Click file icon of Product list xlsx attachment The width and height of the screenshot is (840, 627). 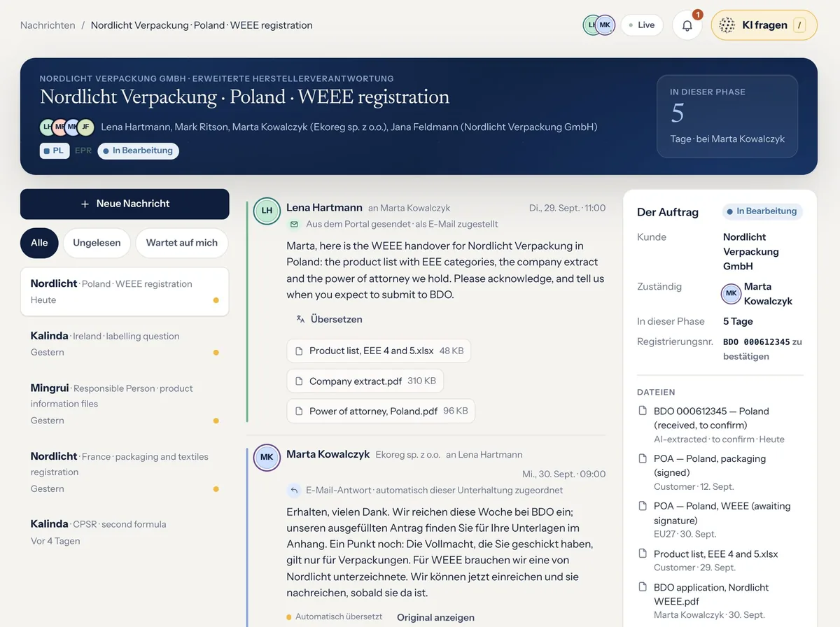(299, 351)
